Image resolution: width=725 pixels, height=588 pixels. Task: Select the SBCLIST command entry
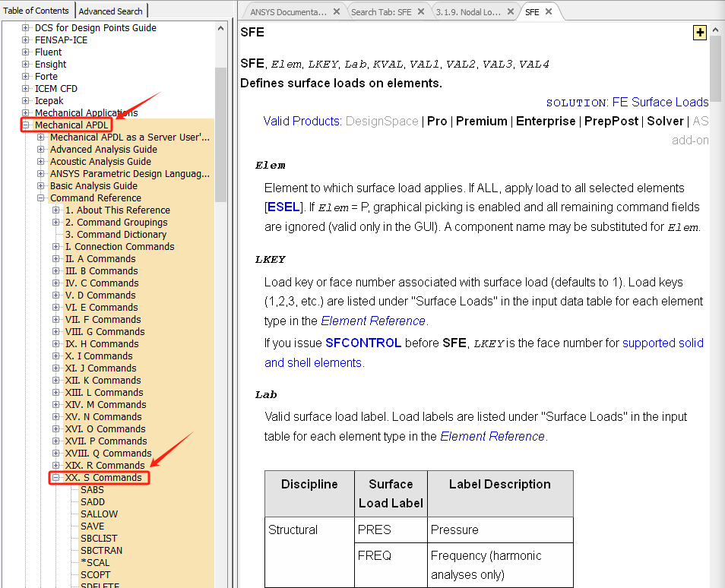tap(99, 539)
